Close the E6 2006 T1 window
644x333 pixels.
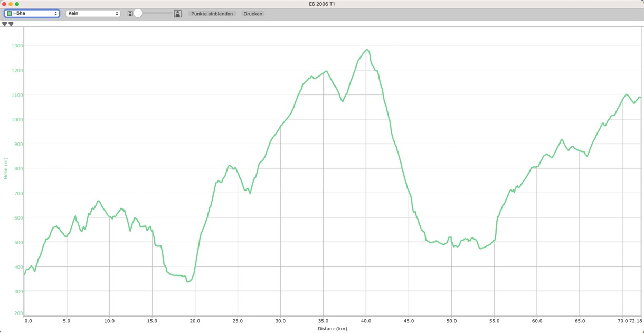(x=4, y=4)
